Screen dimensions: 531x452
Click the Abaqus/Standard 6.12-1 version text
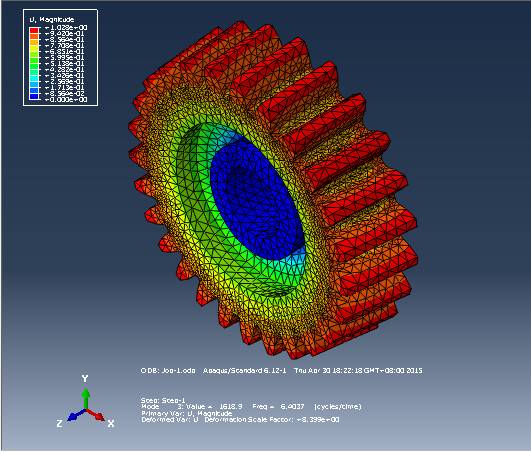point(245,371)
